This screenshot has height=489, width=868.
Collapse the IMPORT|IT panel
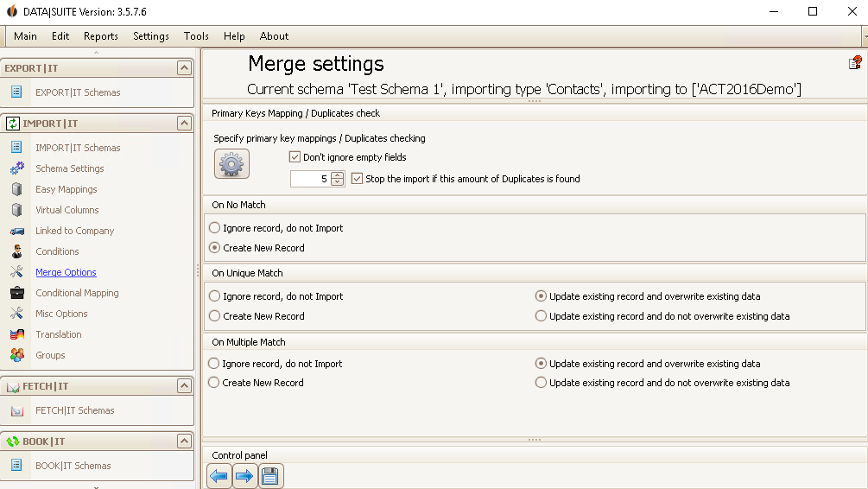184,123
